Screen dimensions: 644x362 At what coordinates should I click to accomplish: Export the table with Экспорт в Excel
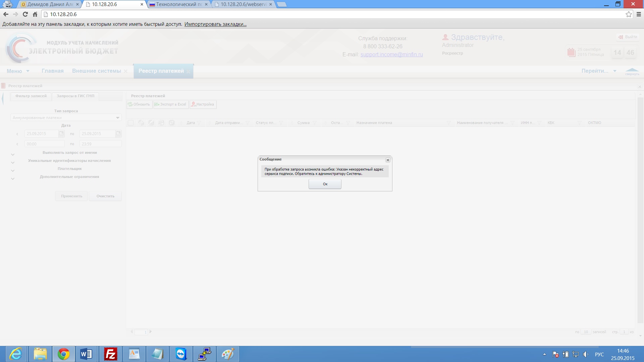click(171, 105)
